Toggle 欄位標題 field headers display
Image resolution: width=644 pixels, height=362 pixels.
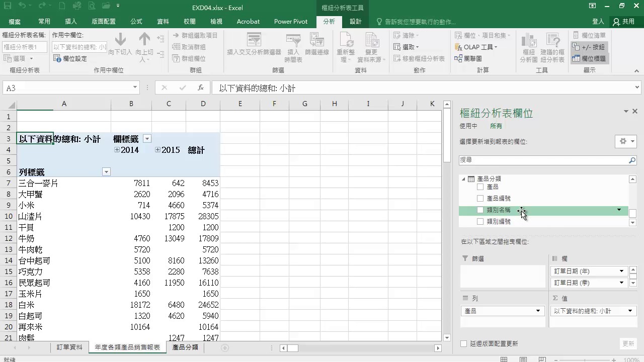589,58
